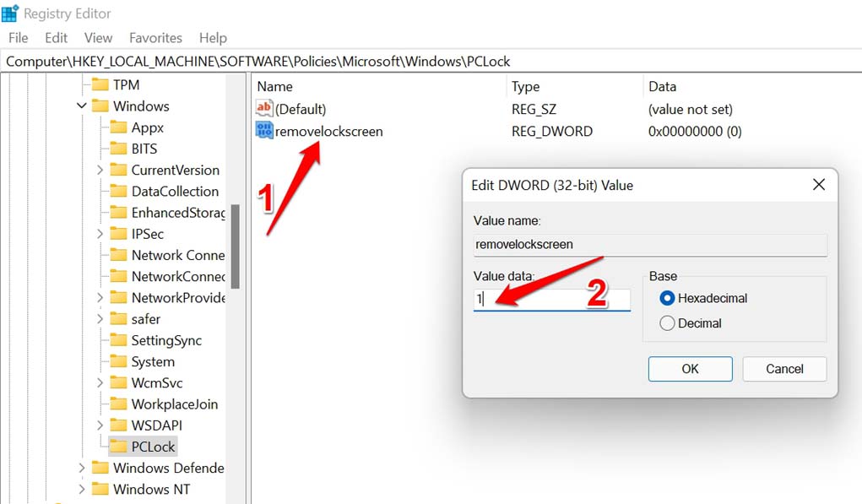Click the key tree vertical scrollbar thumb
The width and height of the screenshot is (862, 504).
[236, 247]
